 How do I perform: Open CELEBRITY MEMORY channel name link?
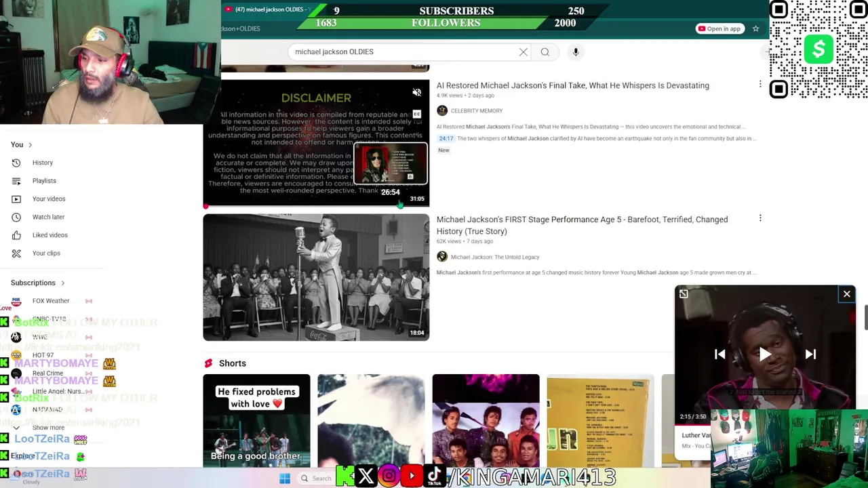[477, 110]
